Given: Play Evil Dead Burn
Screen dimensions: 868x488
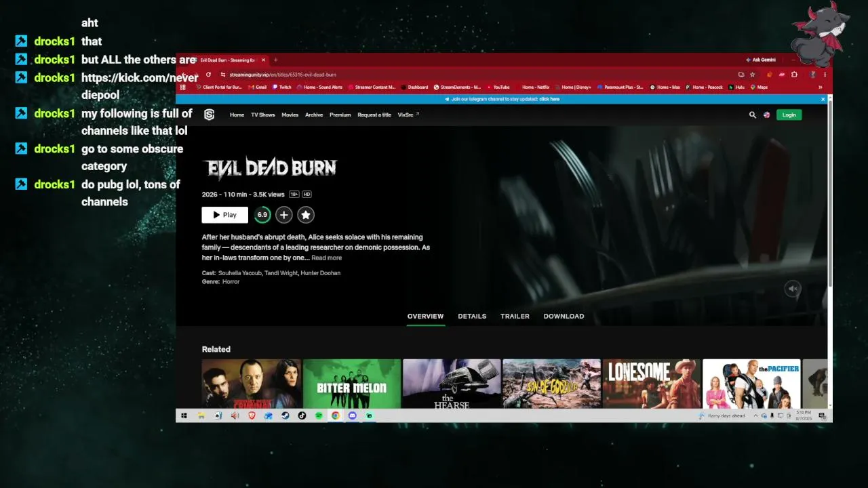Looking at the screenshot, I should point(224,215).
